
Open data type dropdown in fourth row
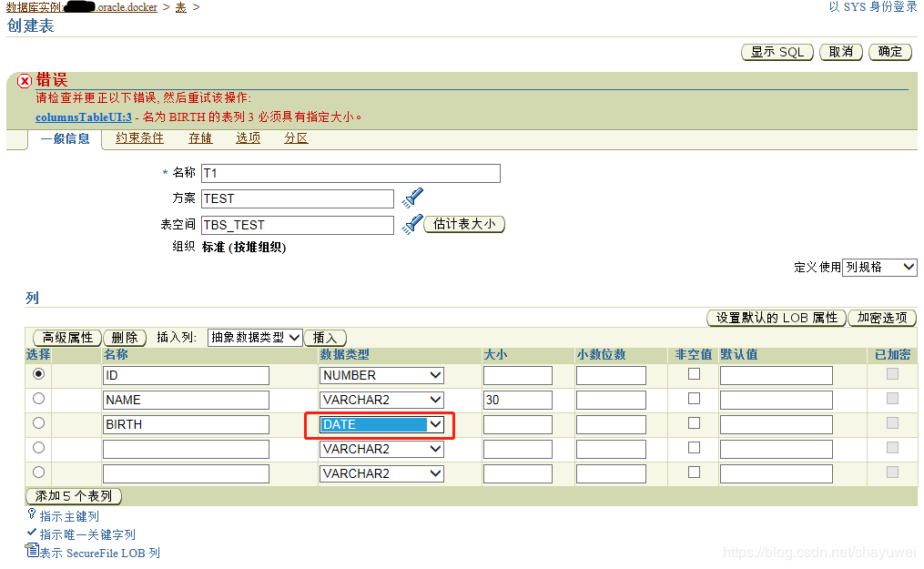tap(381, 450)
